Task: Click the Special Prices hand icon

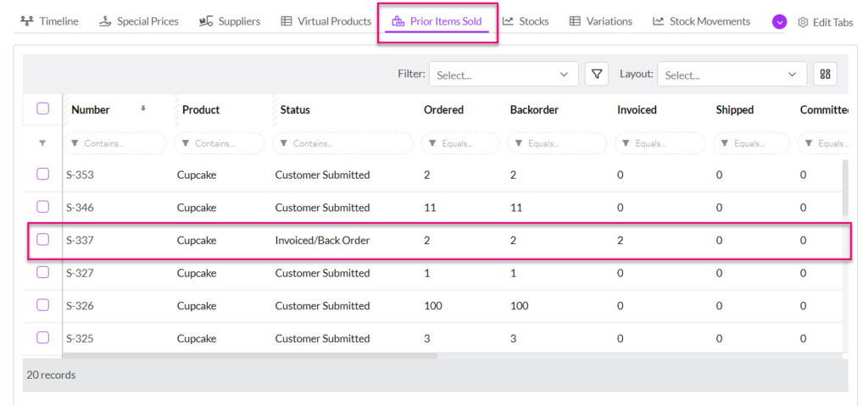Action: coord(105,21)
